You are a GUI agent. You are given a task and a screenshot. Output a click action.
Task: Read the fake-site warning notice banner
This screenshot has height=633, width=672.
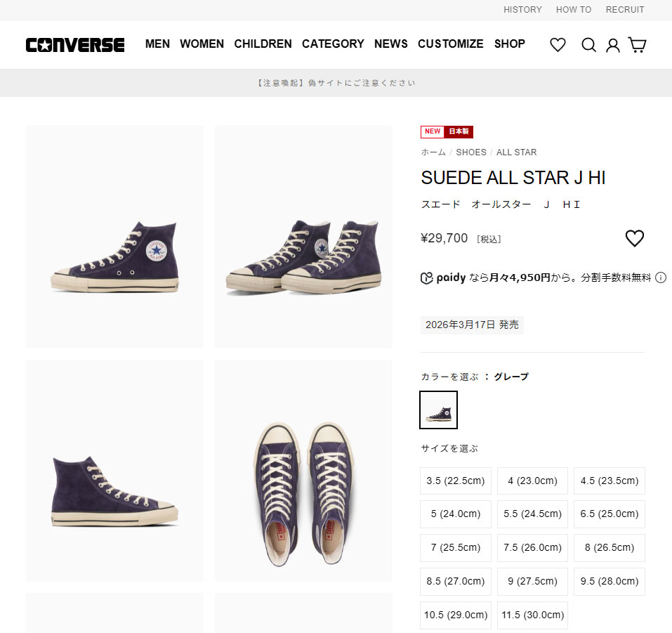[x=336, y=83]
